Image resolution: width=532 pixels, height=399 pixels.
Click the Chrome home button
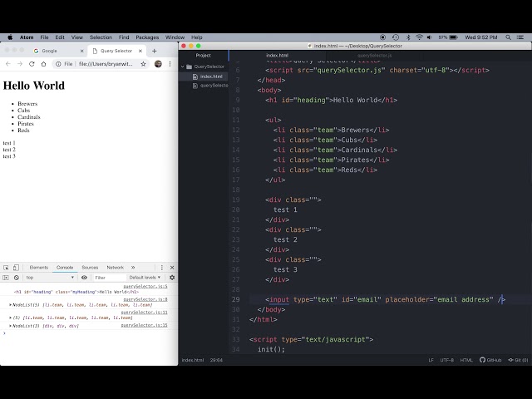pos(44,63)
